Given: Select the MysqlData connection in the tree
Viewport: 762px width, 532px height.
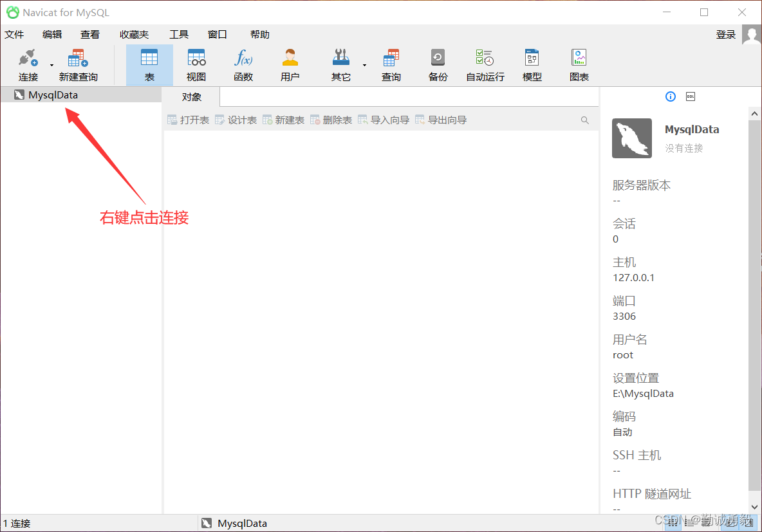Looking at the screenshot, I should tap(80, 95).
